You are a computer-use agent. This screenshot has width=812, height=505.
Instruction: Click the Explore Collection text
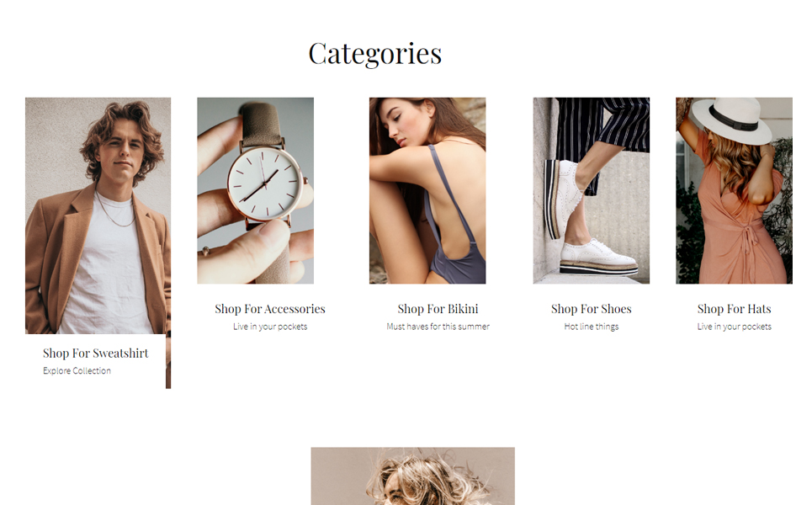click(x=77, y=371)
